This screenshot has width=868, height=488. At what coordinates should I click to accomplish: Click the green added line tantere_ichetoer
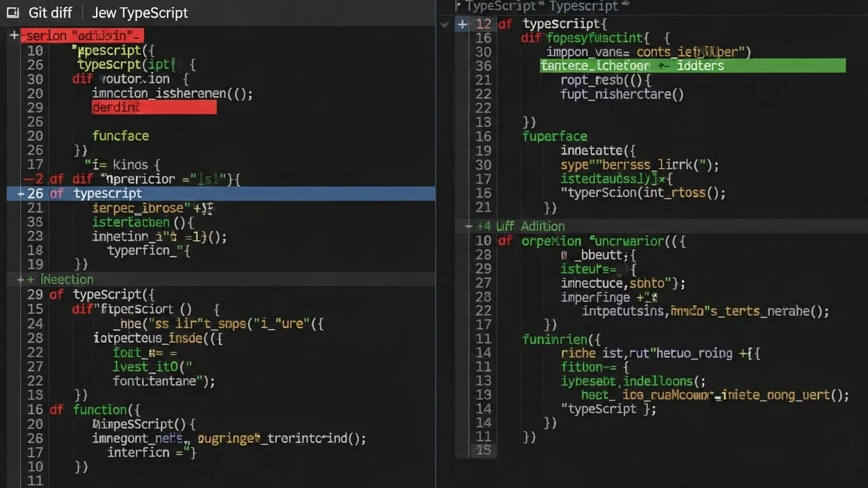(x=692, y=65)
